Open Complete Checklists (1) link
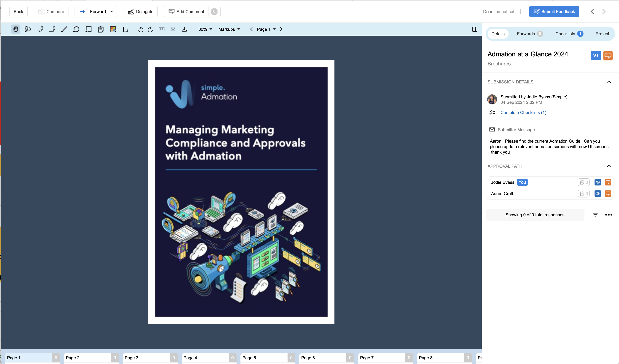Screen dimensions: 619x364 (523, 113)
